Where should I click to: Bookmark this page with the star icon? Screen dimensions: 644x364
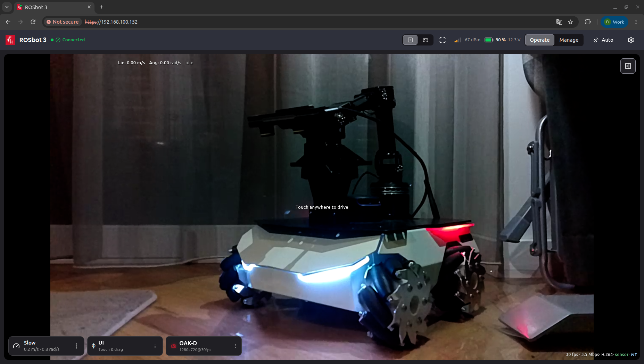pos(570,22)
